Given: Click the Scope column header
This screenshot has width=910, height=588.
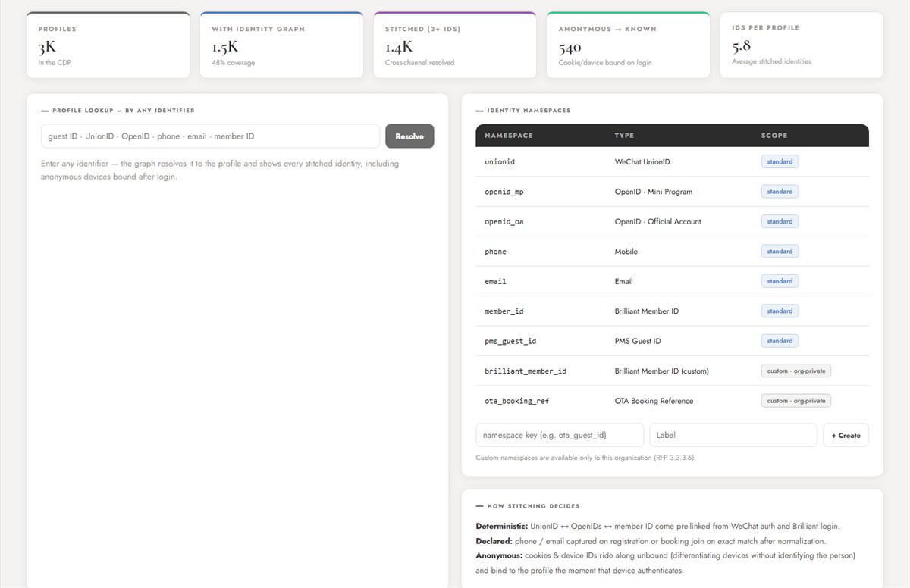Looking at the screenshot, I should click(774, 136).
